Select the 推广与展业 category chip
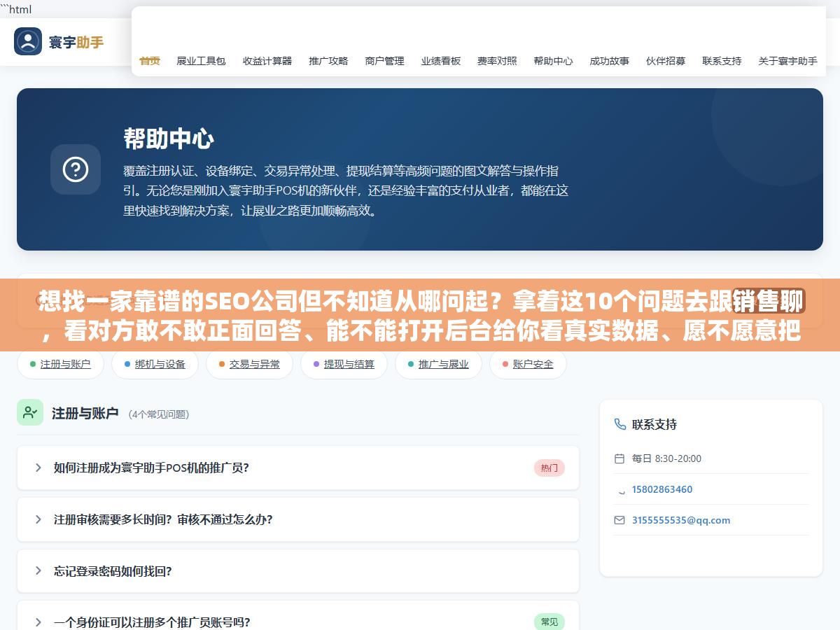Screen dimensions: 840x630 pos(438,364)
